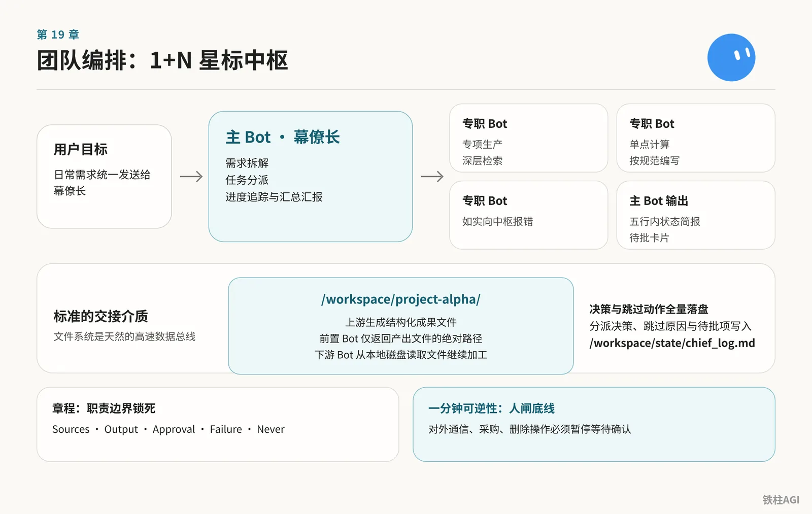Select the '用户目标' card heading
The width and height of the screenshot is (812, 514).
81,149
